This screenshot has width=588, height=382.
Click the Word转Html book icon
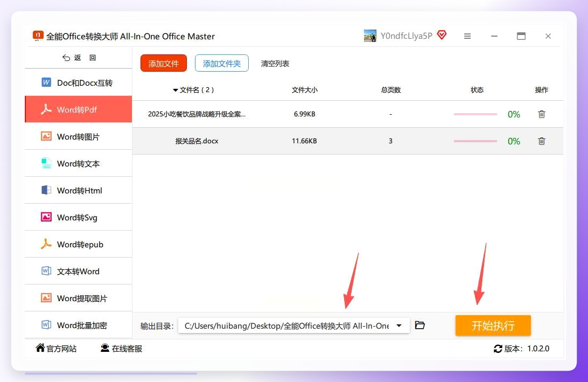coord(46,190)
